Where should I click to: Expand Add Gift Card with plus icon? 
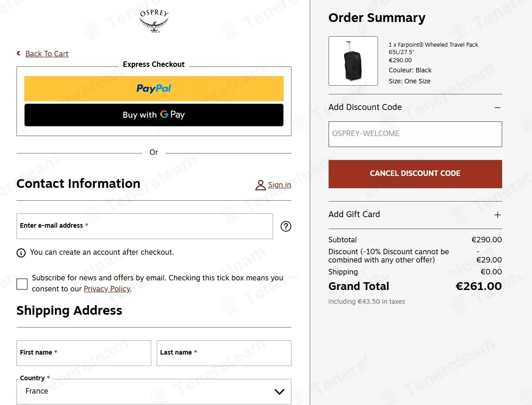coord(497,215)
